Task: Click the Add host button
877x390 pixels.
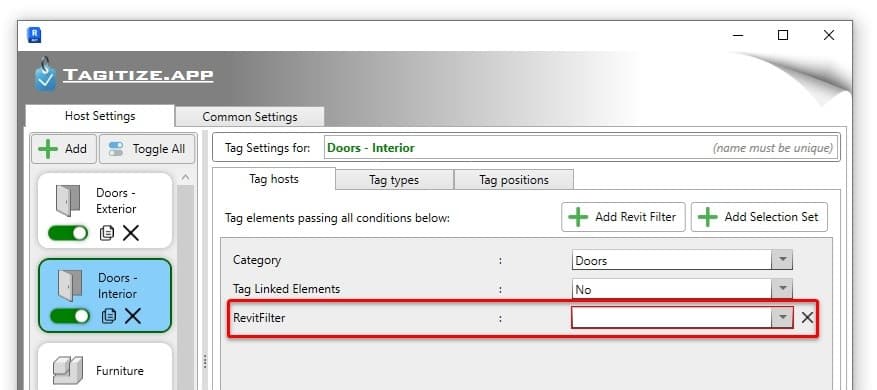Action: tap(64, 149)
